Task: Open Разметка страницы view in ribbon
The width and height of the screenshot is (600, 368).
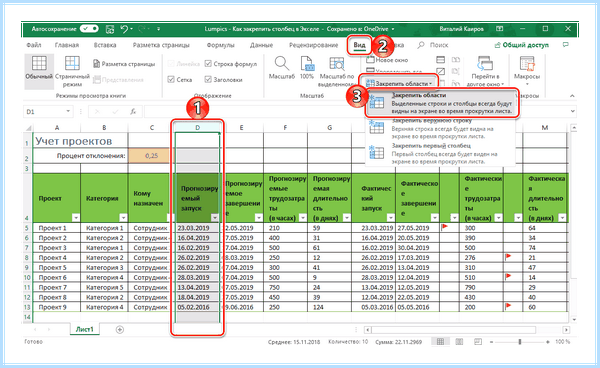Action: pos(124,64)
